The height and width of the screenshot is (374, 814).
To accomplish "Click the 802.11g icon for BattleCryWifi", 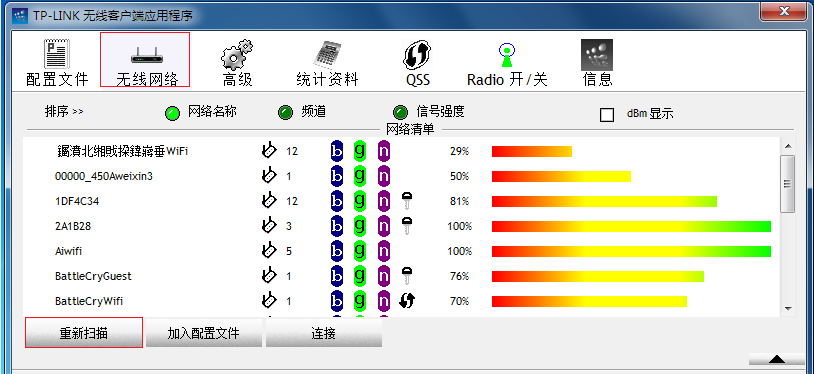I will click(360, 301).
